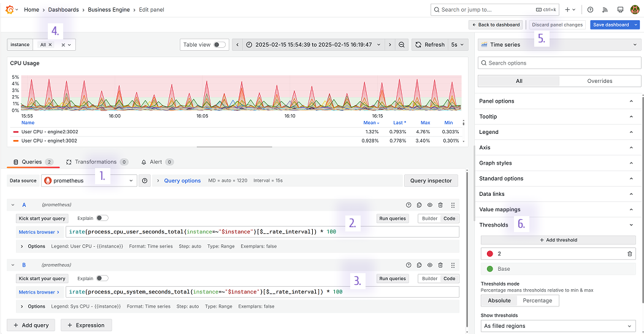Viewport: 644px width, 334px height.
Task: Click the monitor icon in top bar
Action: pyautogui.click(x=619, y=9)
